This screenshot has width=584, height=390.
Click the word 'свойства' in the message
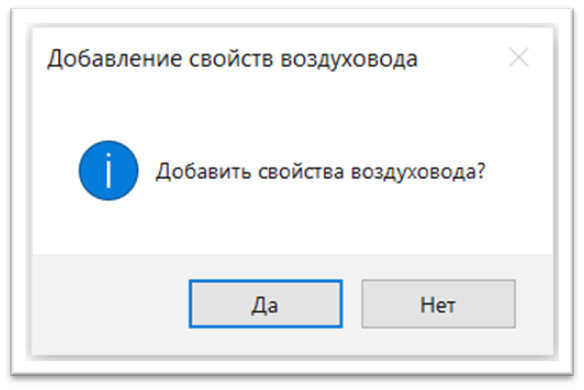click(x=301, y=172)
